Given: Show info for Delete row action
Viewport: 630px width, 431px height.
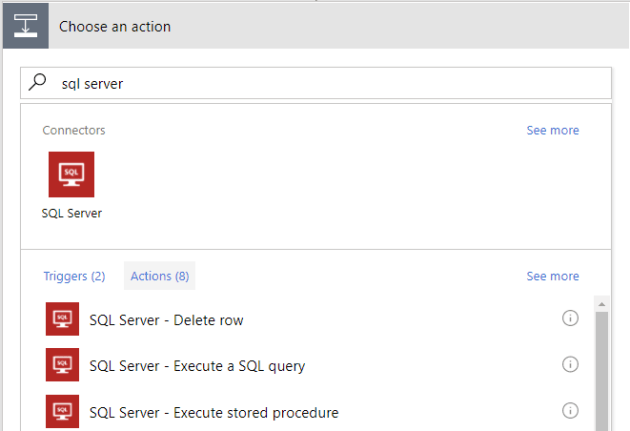Looking at the screenshot, I should (570, 319).
